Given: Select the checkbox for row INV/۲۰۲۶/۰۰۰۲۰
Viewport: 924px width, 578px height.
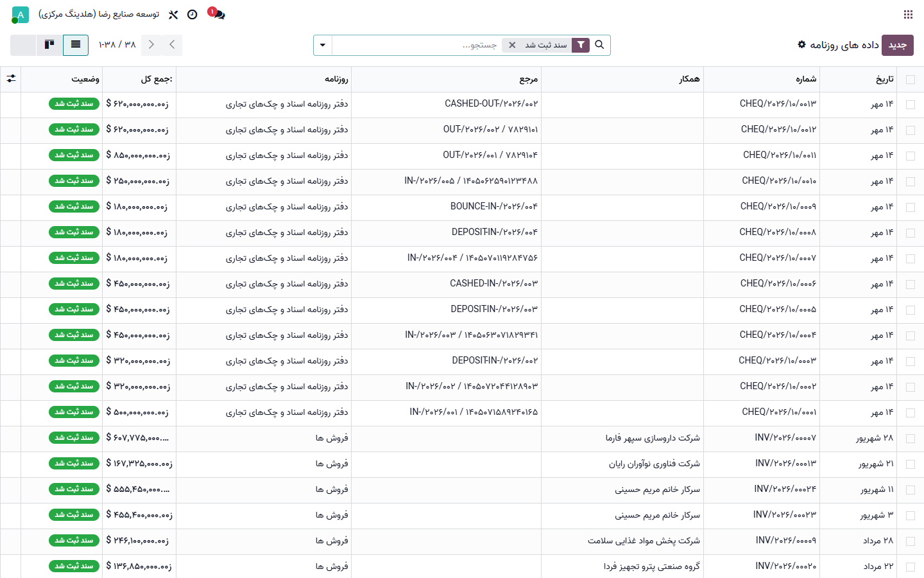Looking at the screenshot, I should point(911,567).
